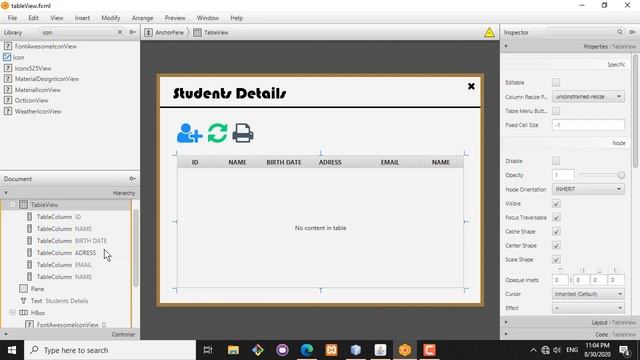This screenshot has height=360, width=640.
Task: Open Microsoft Edge from taskbar
Action: tap(307, 350)
